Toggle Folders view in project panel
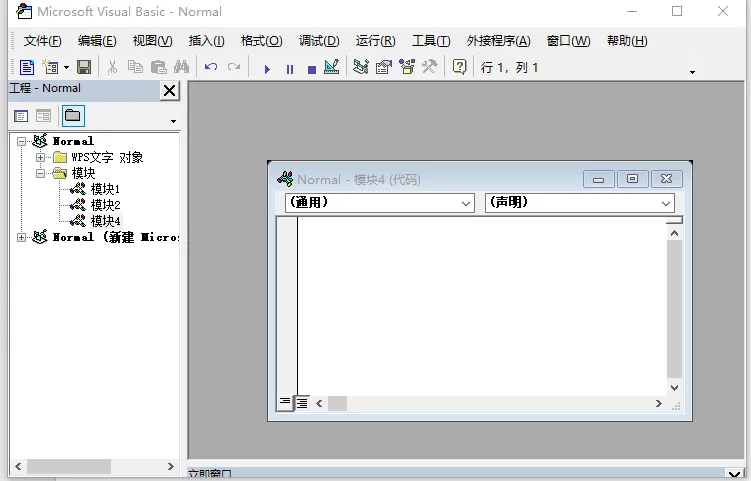This screenshot has width=751, height=481. (x=73, y=115)
